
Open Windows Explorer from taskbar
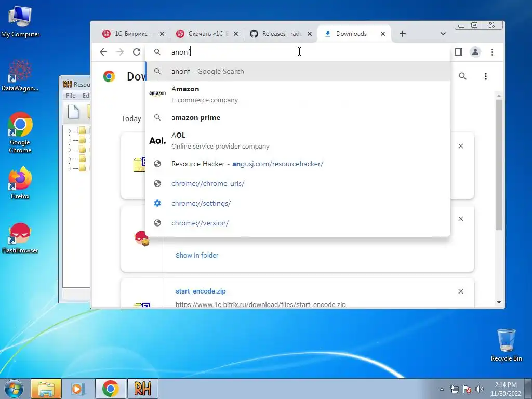[x=46, y=389]
